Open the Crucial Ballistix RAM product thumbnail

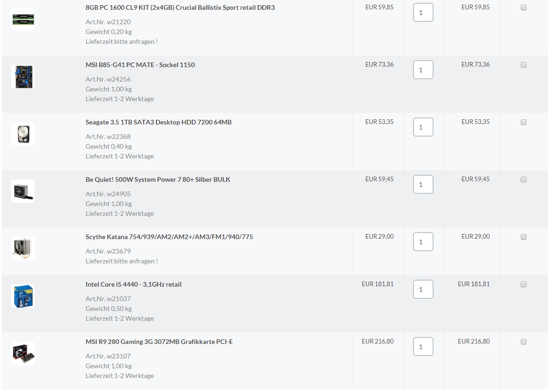(23, 19)
